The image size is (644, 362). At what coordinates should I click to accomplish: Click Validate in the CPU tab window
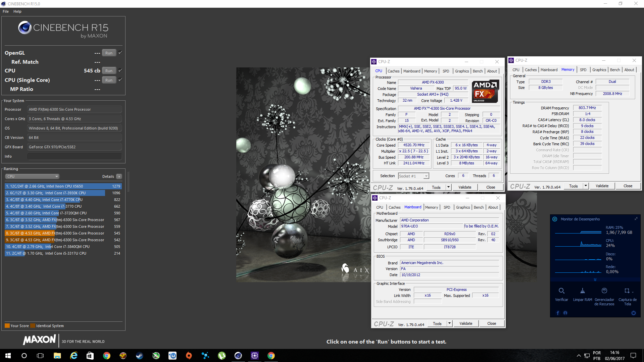click(465, 187)
